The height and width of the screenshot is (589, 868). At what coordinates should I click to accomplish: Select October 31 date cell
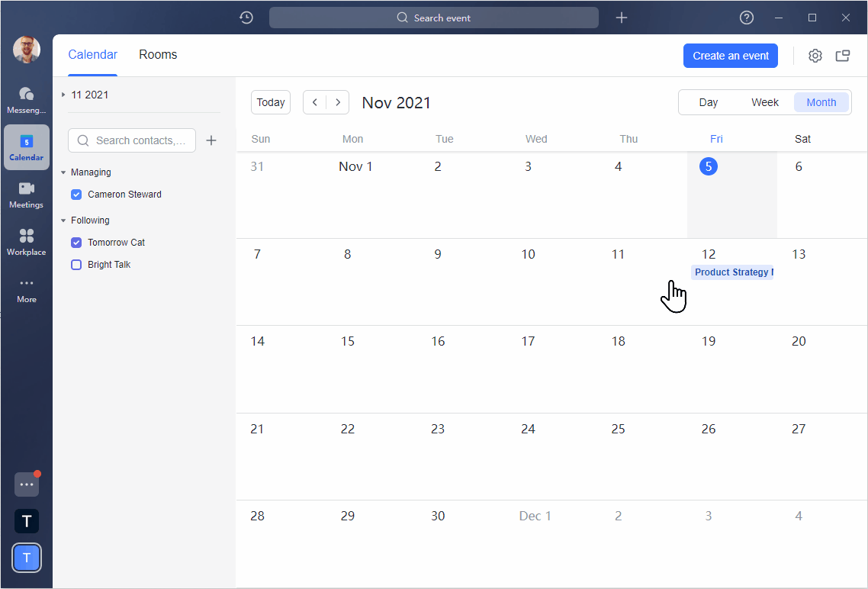tap(257, 166)
